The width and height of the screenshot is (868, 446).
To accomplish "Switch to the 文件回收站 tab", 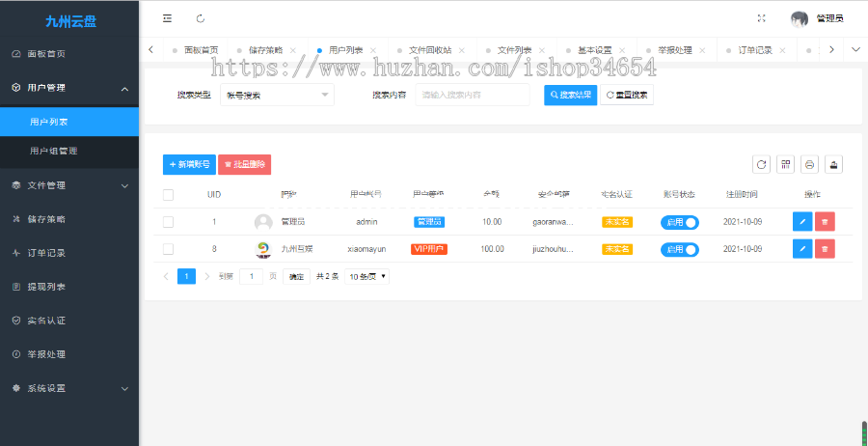I will click(x=429, y=49).
